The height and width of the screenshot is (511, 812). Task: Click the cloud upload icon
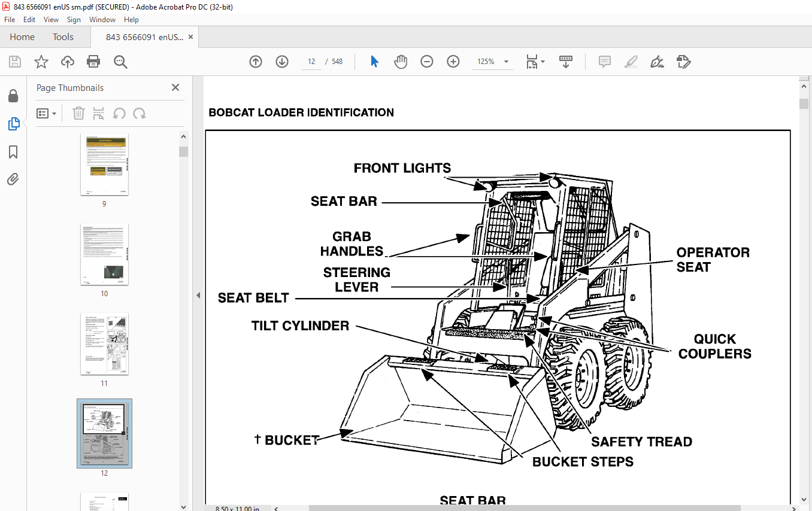[68, 62]
